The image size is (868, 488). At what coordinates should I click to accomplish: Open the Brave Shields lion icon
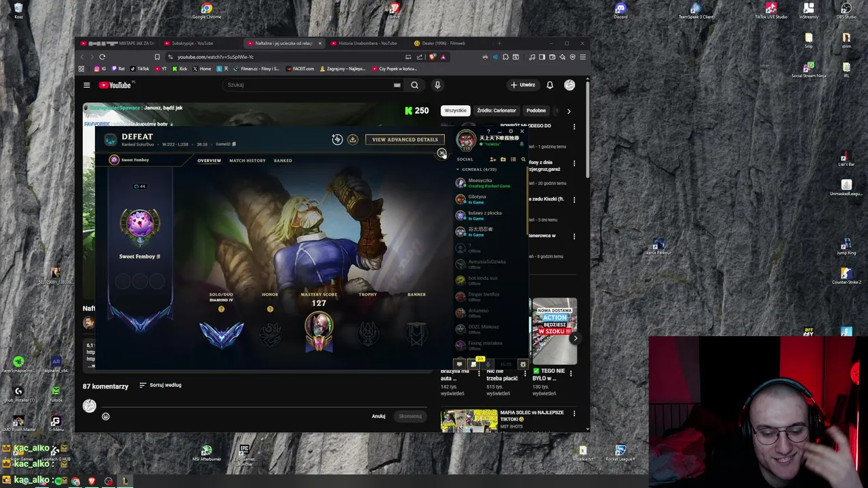pyautogui.click(x=433, y=57)
